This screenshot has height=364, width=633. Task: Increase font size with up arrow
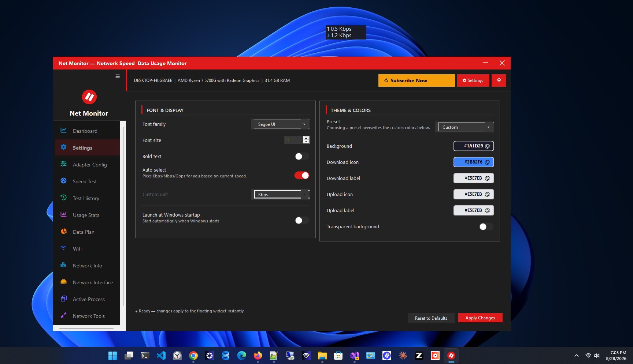coord(306,138)
